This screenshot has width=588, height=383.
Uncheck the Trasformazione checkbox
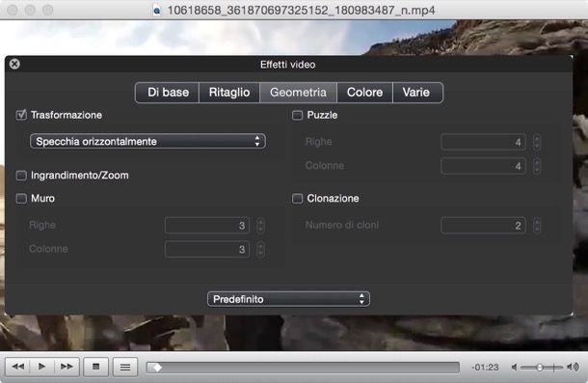[21, 115]
